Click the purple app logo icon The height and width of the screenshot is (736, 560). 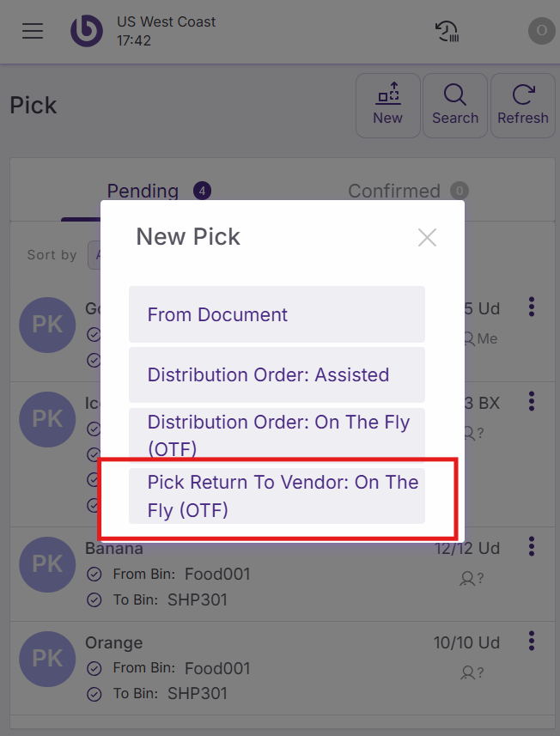click(86, 31)
